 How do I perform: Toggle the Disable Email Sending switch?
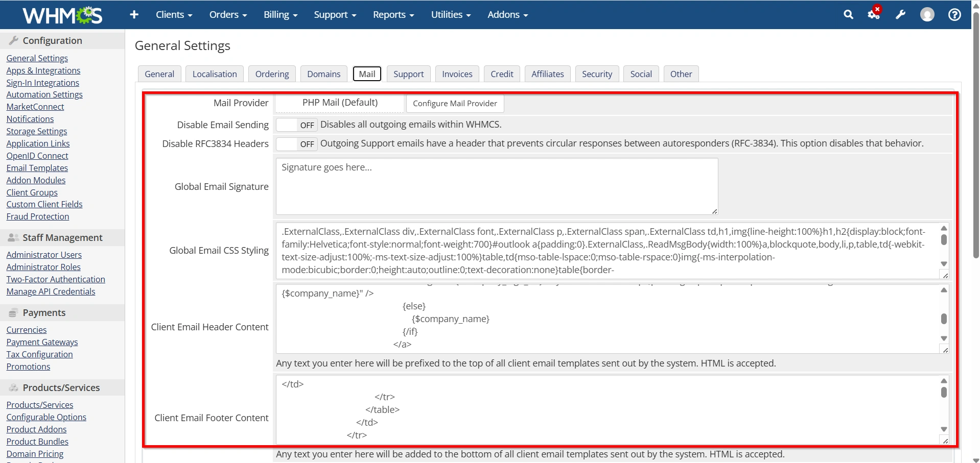click(297, 125)
